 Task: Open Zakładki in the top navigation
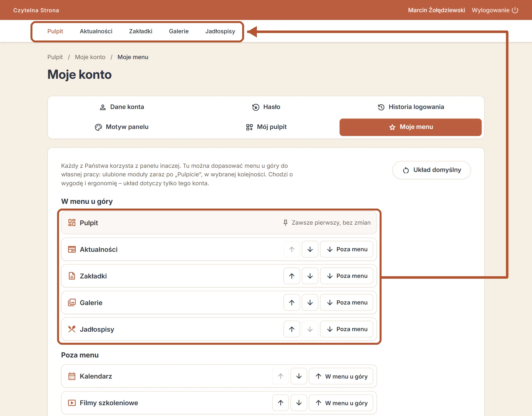click(x=141, y=31)
